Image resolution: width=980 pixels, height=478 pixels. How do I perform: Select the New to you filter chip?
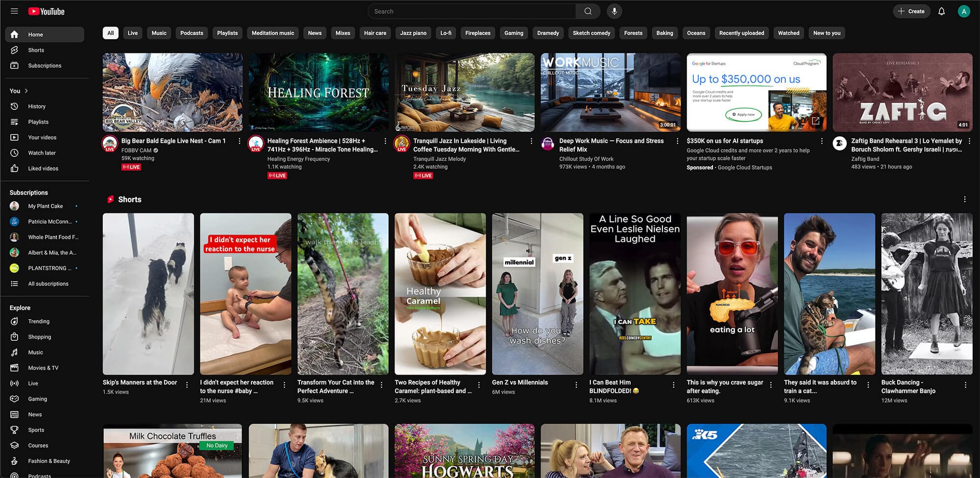click(827, 33)
